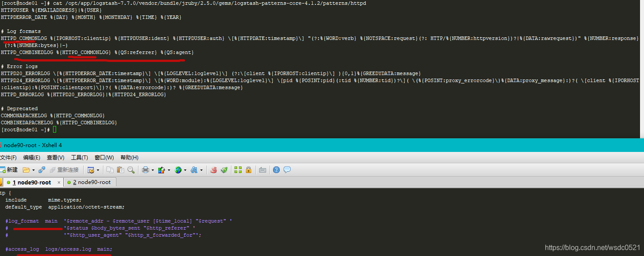
Task: Click the COMBINEDAPACHELOG line
Action: (59, 123)
